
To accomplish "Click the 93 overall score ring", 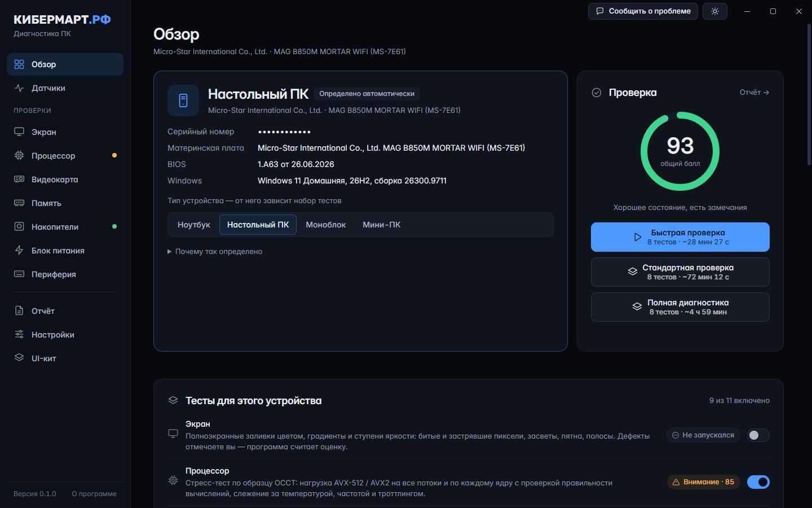I will tap(680, 151).
